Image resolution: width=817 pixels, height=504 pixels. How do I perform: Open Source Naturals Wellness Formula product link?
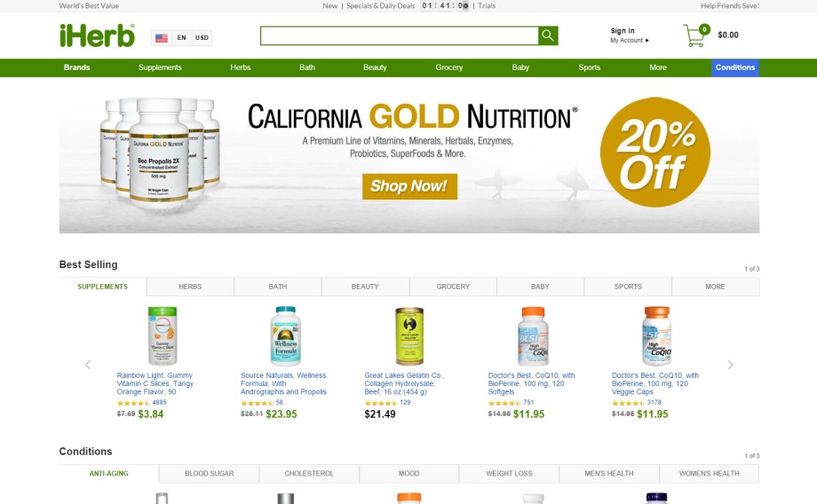(x=283, y=383)
